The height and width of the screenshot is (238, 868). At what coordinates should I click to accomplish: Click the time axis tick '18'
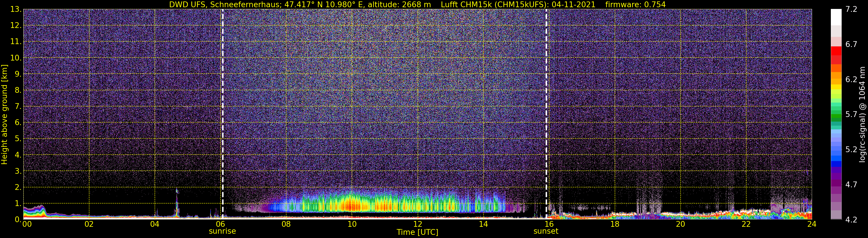pyautogui.click(x=614, y=224)
